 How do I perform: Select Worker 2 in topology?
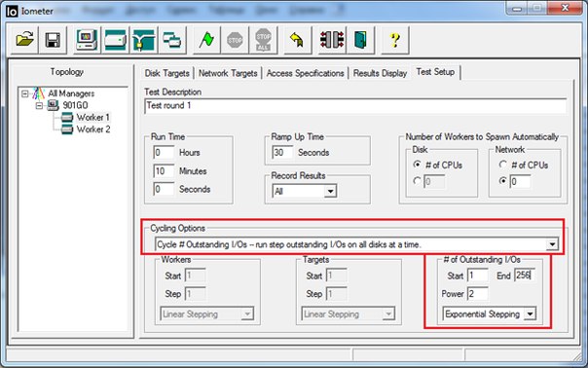tap(93, 129)
